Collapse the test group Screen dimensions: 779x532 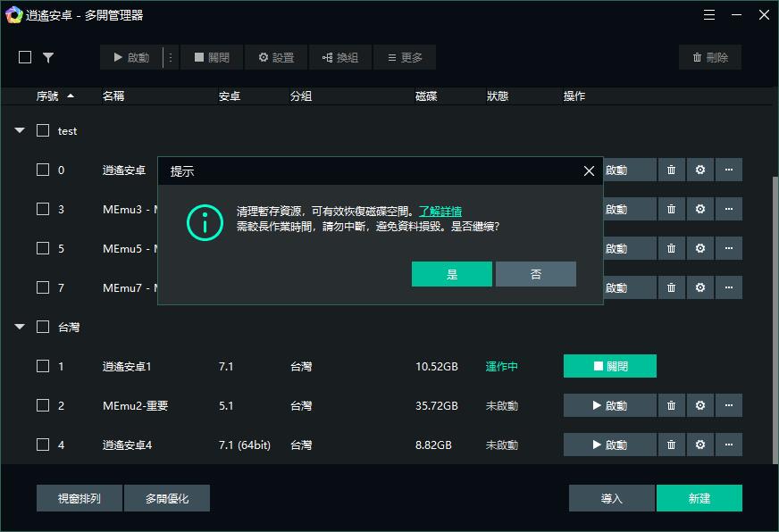[20, 130]
